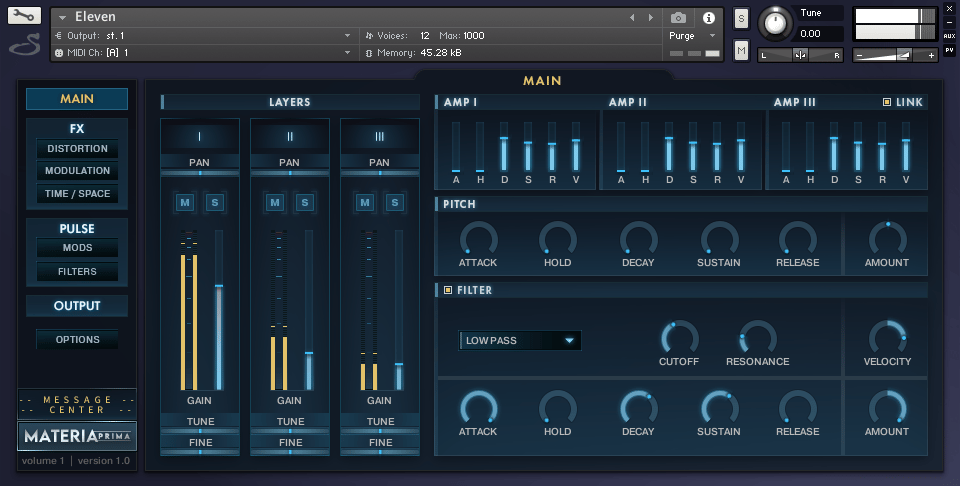
Task: Click the instrument info icon
Action: (709, 18)
